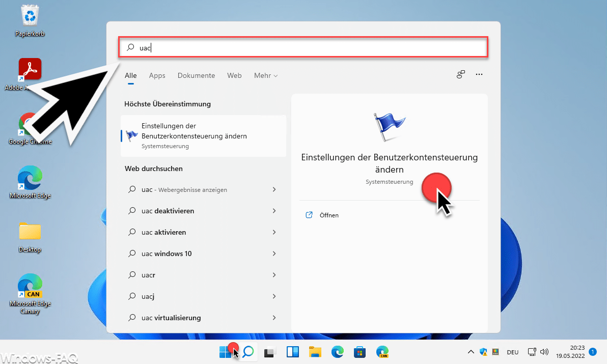The width and height of the screenshot is (607, 364).
Task: Select the Desktop folder icon
Action: pyautogui.click(x=30, y=237)
